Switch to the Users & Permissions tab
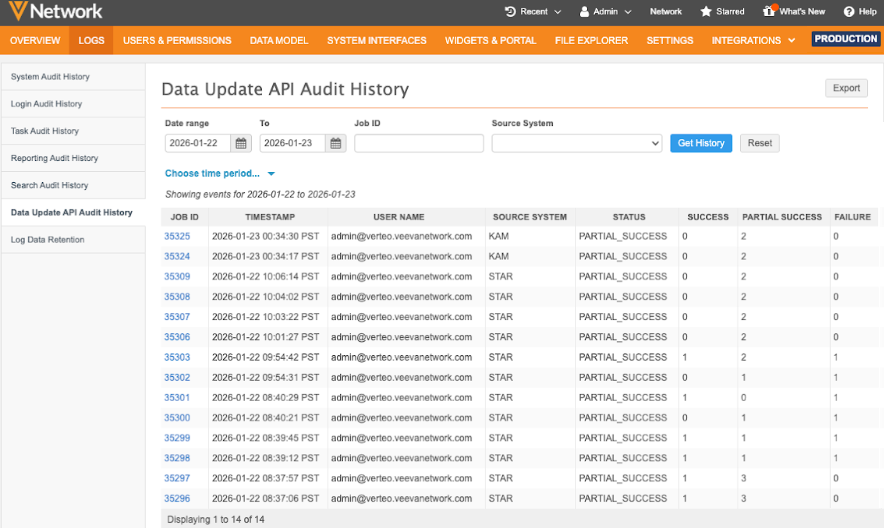Image resolution: width=884 pixels, height=528 pixels. (x=177, y=40)
